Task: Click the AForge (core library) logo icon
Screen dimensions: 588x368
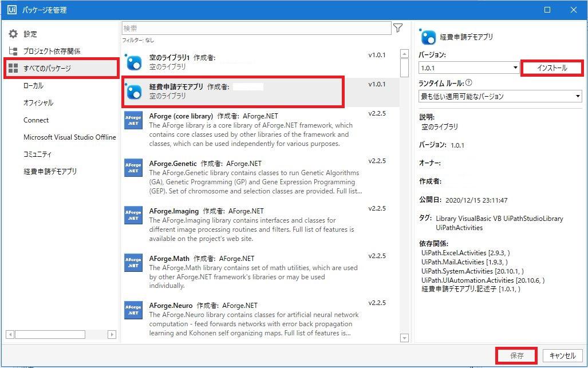Action: (x=133, y=120)
